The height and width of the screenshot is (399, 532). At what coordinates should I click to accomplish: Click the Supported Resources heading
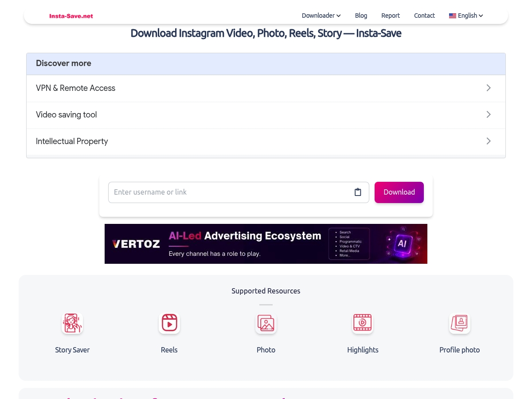pos(266,291)
